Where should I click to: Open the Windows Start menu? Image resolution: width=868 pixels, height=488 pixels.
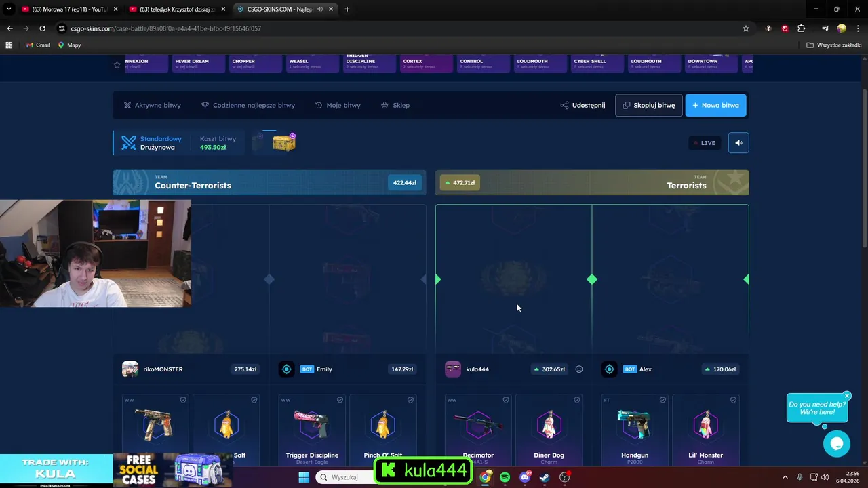[304, 477]
